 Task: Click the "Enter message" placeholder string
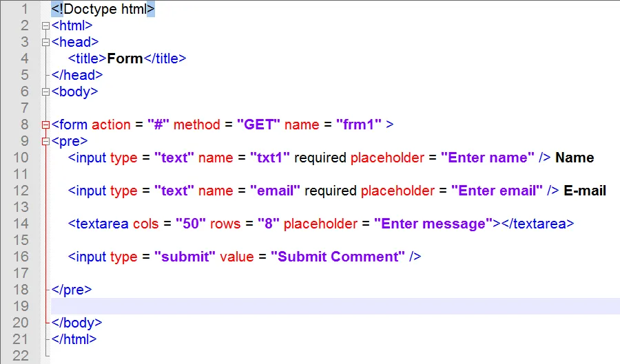tap(433, 224)
